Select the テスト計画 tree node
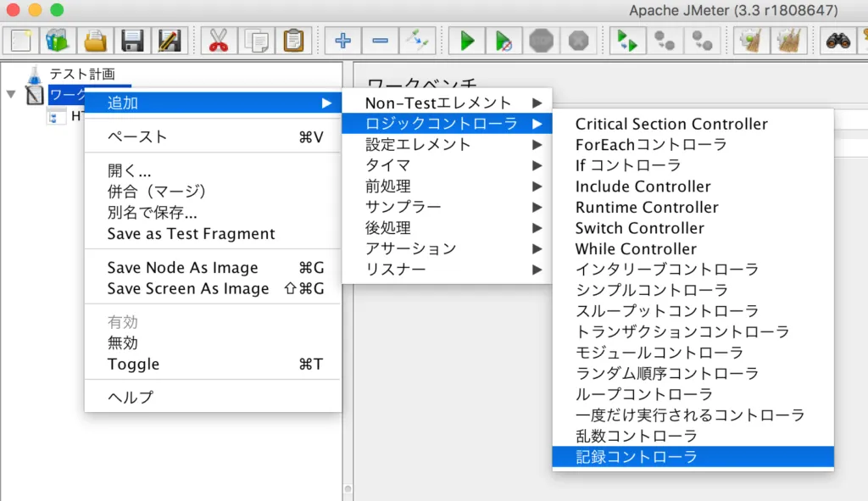 click(82, 74)
